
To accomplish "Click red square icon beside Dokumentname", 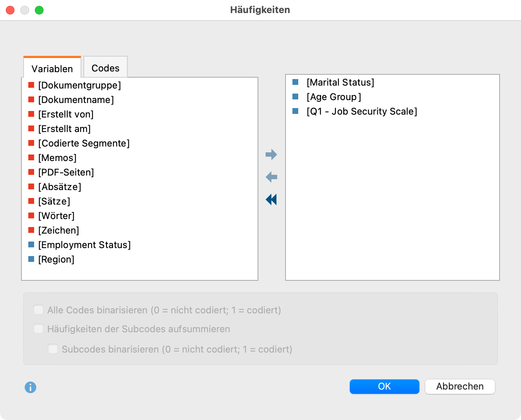I will (x=31, y=99).
